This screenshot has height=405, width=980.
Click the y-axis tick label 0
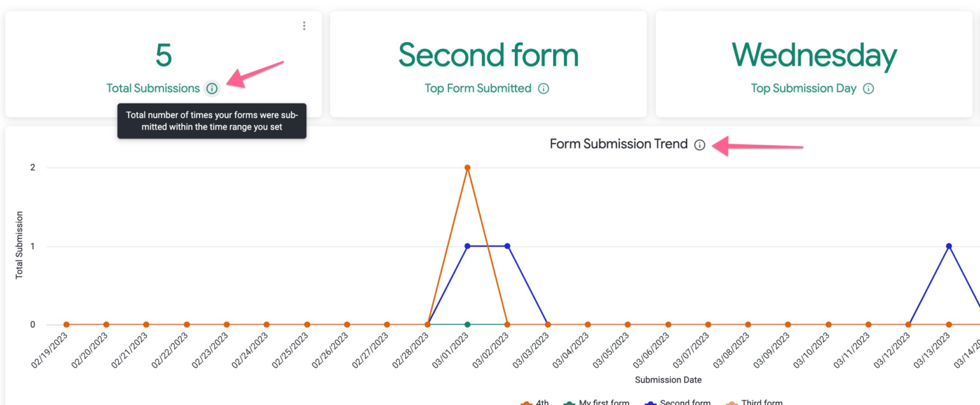pyautogui.click(x=32, y=325)
